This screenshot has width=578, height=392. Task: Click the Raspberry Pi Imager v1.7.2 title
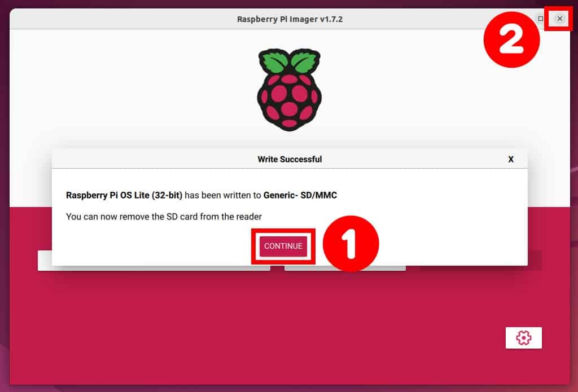click(x=290, y=19)
